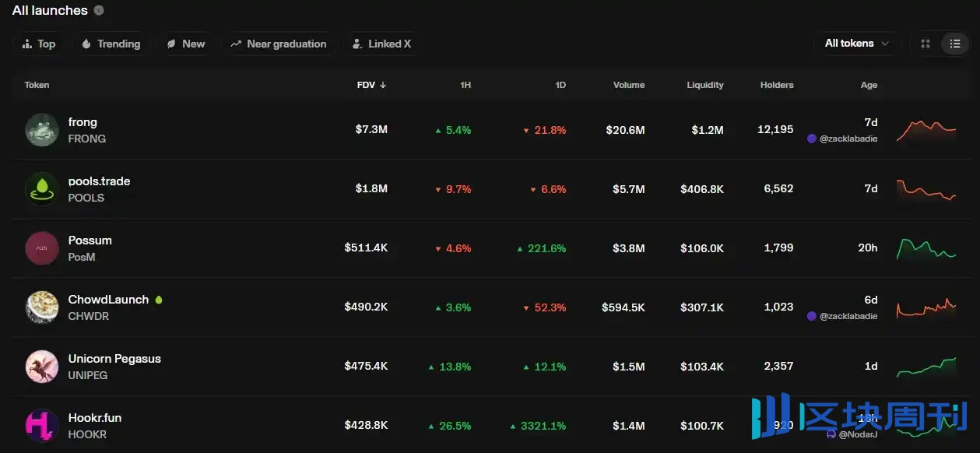Click the 3321.1% daily change for Hookr.fun
980x453 pixels.
point(538,426)
